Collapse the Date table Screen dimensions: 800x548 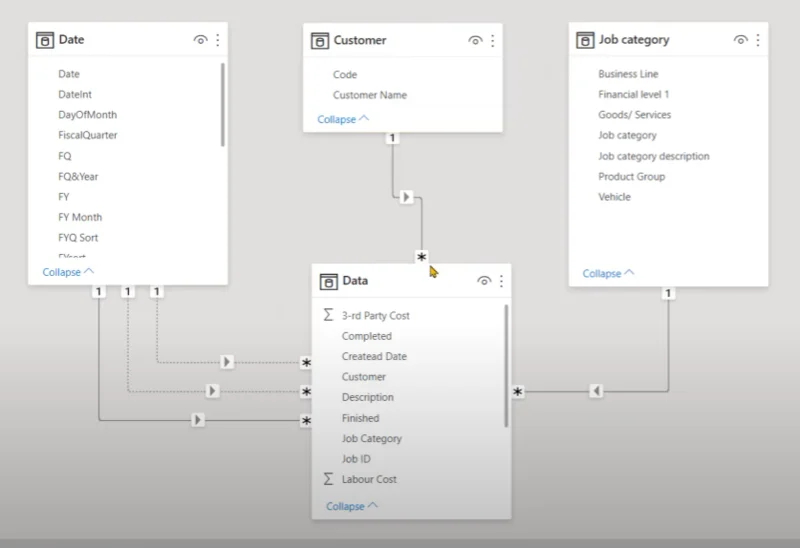(x=68, y=272)
